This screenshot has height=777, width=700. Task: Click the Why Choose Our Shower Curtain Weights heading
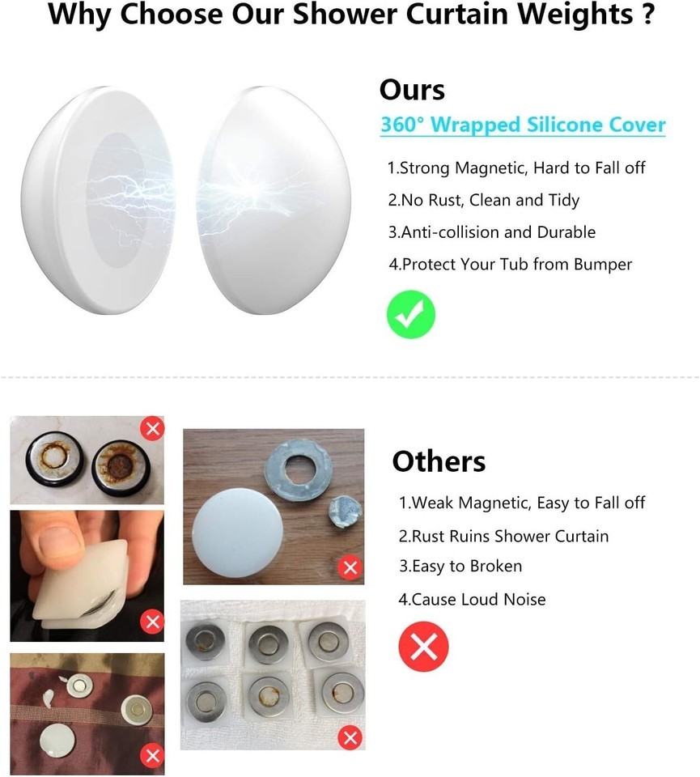351,15
